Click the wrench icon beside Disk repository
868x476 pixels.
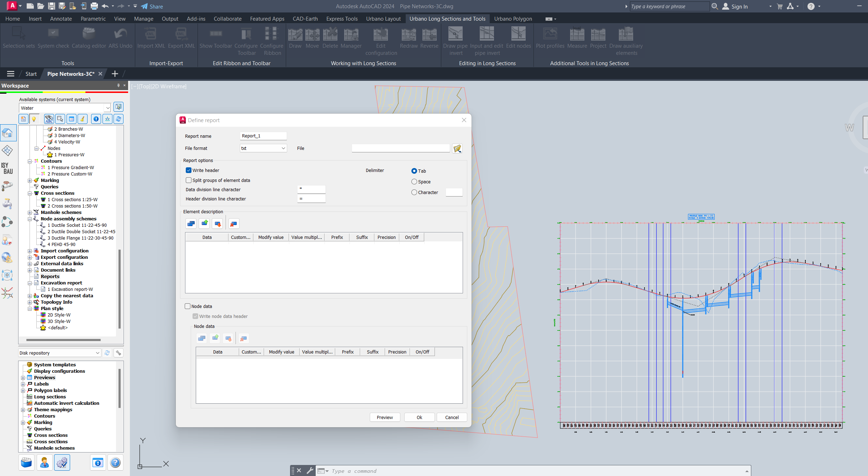point(119,353)
